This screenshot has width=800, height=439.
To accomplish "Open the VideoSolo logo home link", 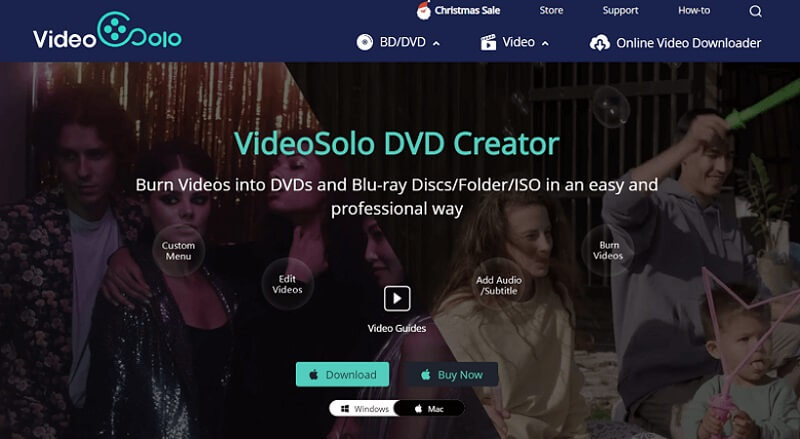I will tap(107, 31).
